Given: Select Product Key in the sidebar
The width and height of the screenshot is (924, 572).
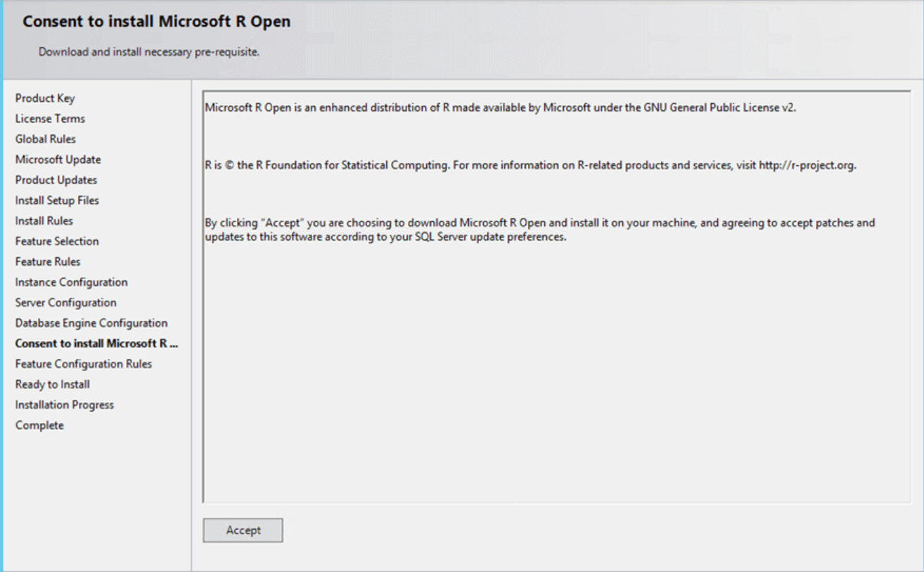Looking at the screenshot, I should pos(44,98).
